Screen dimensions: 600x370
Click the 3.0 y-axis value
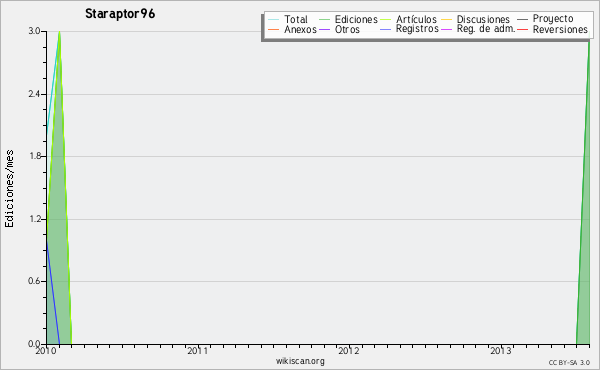click(x=34, y=31)
